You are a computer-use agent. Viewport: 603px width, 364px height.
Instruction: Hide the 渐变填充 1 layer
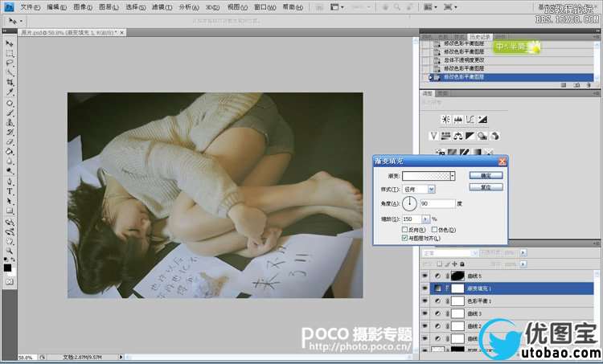(425, 288)
